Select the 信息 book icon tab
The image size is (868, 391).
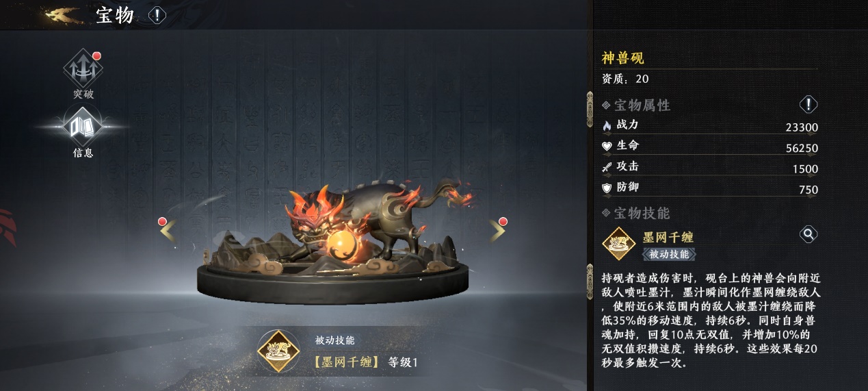coord(83,127)
